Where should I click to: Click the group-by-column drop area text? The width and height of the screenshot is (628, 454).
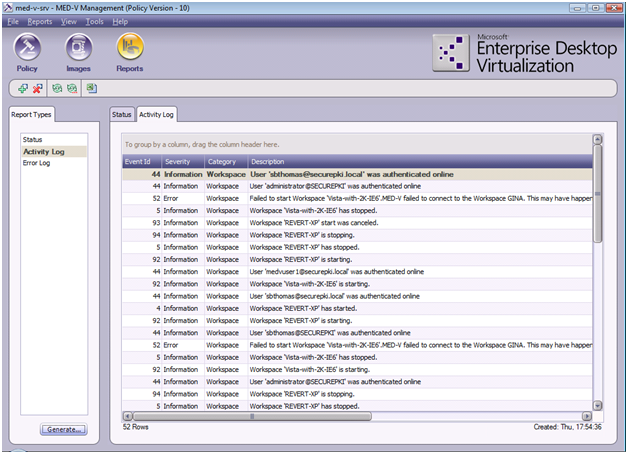pos(202,145)
